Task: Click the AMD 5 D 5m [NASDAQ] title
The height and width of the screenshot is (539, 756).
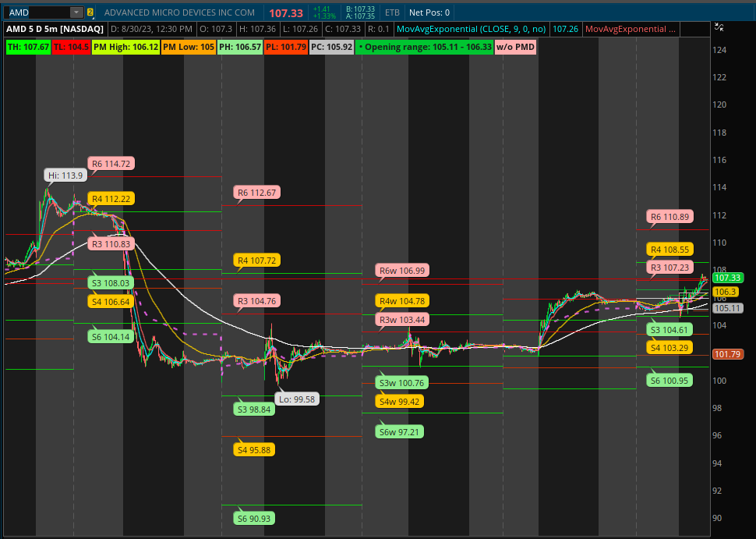Action: tap(55, 29)
